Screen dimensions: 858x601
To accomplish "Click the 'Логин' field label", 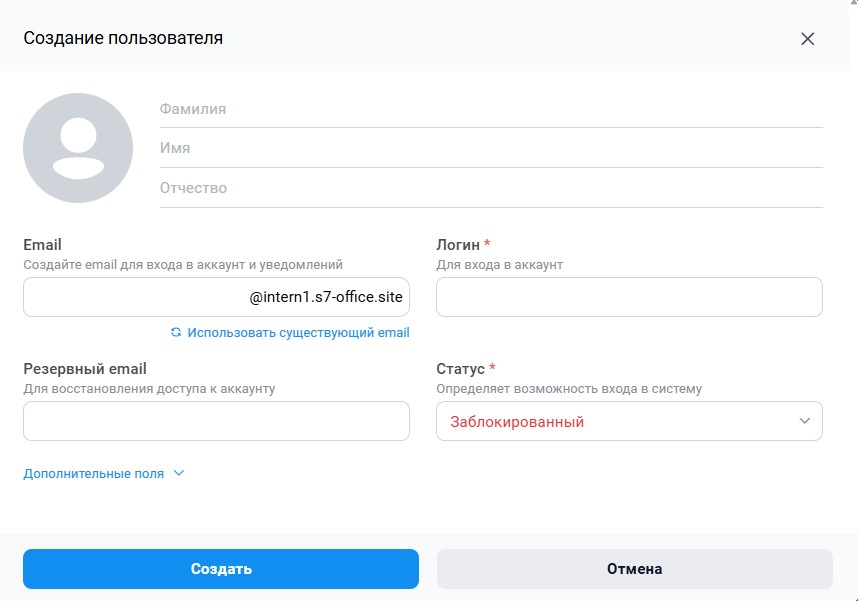I will (458, 245).
